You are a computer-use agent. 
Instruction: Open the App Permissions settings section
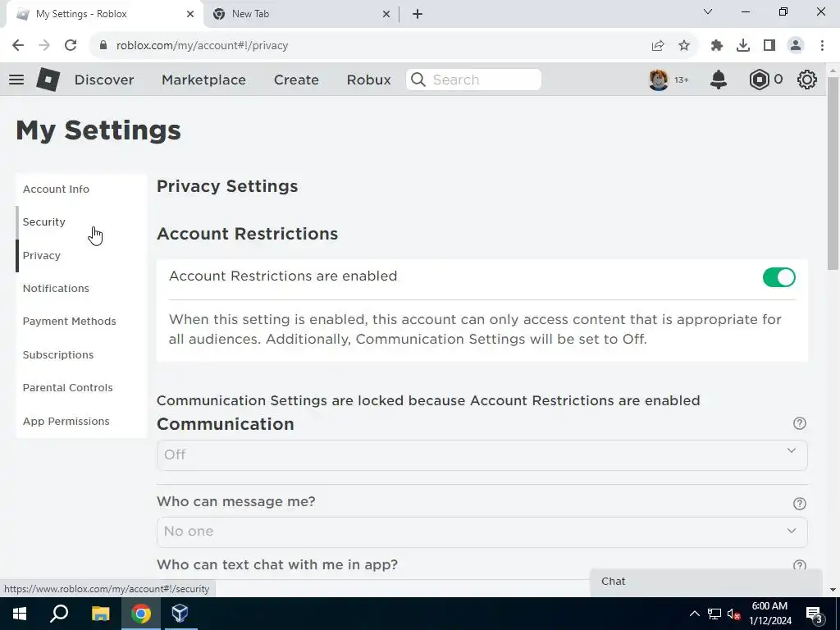pos(81,421)
